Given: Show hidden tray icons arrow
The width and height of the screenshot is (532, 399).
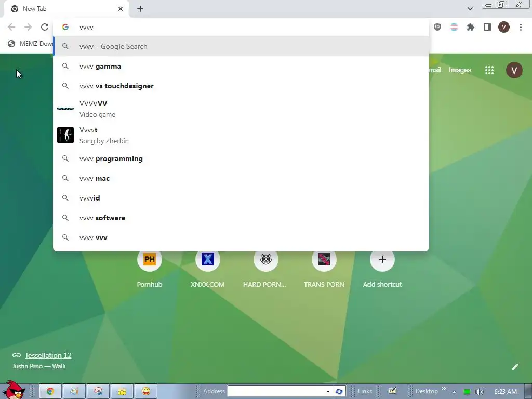Looking at the screenshot, I should 454,392.
